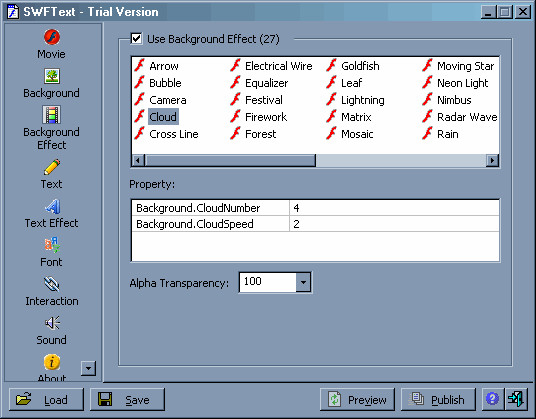Click the effect list scroll left arrow
Screen dimensions: 536x419
point(138,160)
